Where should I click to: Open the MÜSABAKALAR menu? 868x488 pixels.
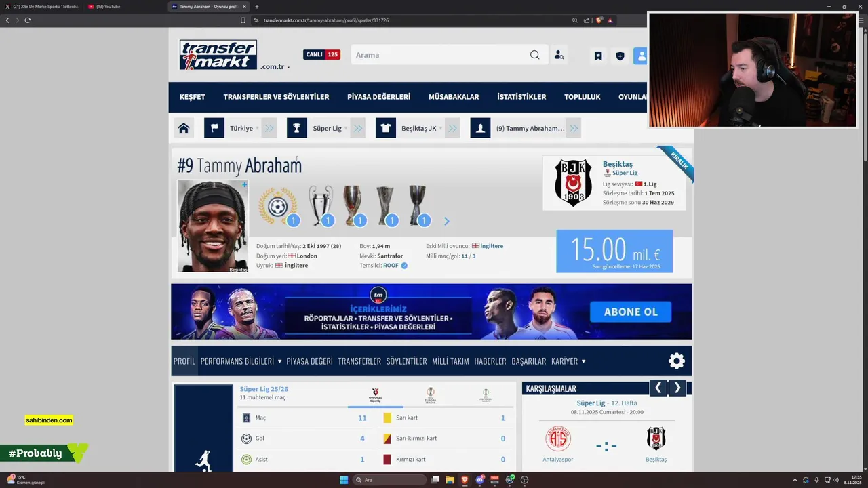[x=454, y=97]
